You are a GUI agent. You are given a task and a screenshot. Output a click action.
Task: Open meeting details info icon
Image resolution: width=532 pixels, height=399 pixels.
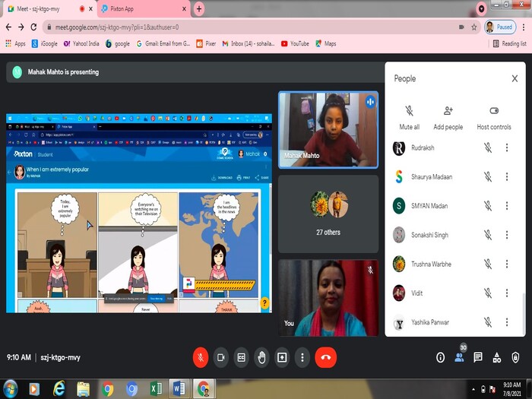(x=440, y=357)
